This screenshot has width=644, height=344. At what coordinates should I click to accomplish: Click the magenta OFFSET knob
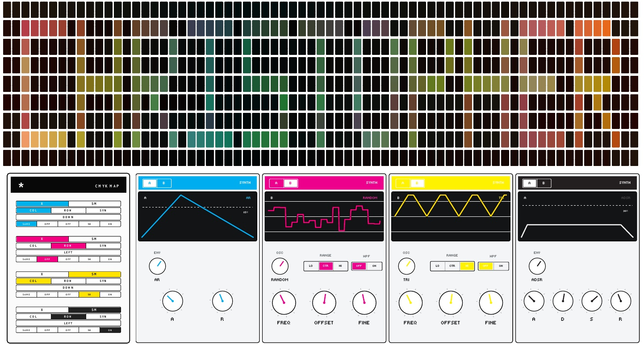[x=324, y=303]
